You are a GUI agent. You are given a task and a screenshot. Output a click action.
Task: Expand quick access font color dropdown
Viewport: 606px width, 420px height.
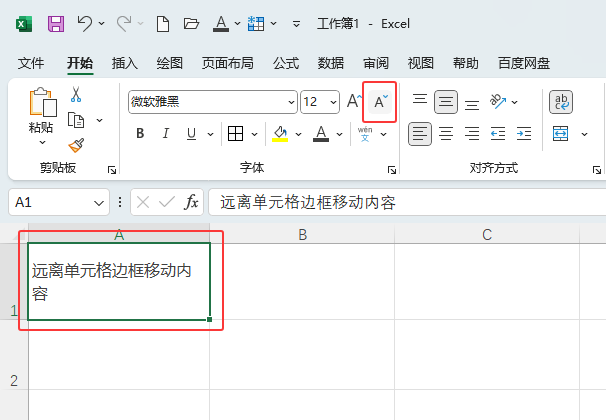[237, 24]
